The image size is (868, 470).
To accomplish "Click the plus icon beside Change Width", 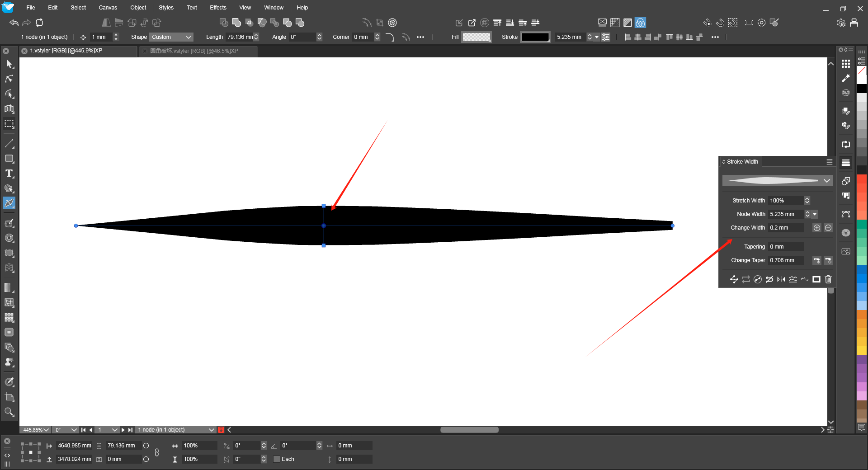I will pos(816,228).
